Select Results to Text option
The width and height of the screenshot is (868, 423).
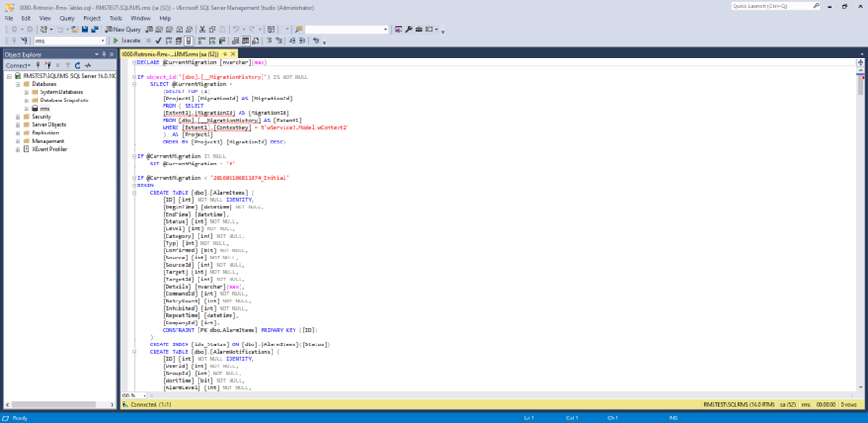coord(235,41)
